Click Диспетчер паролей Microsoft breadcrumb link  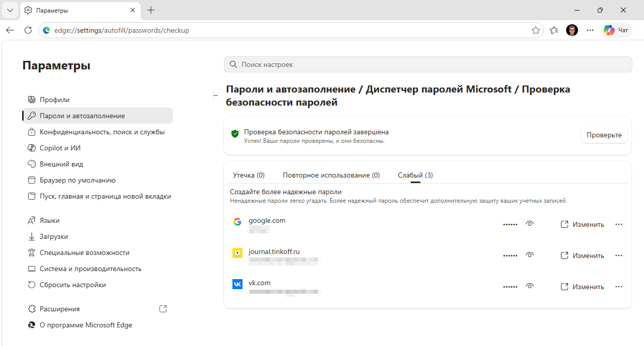[439, 89]
